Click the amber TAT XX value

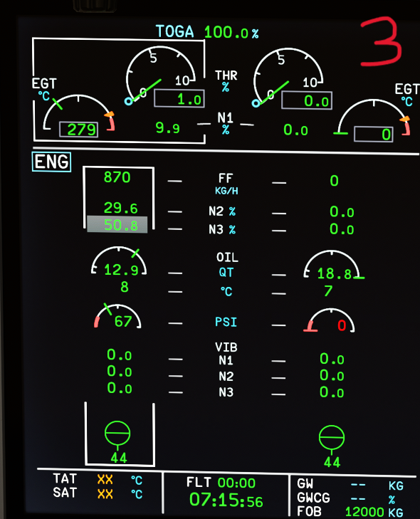click(x=105, y=479)
